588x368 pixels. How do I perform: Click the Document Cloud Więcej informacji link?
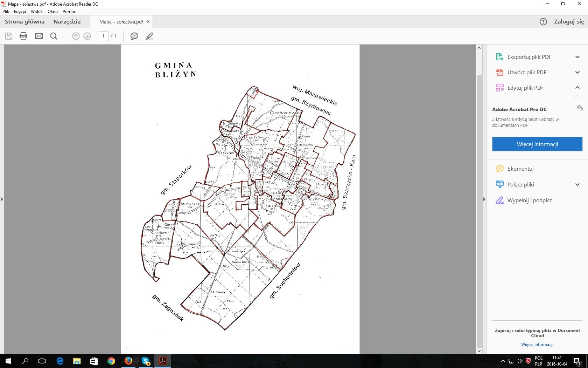pyautogui.click(x=537, y=345)
